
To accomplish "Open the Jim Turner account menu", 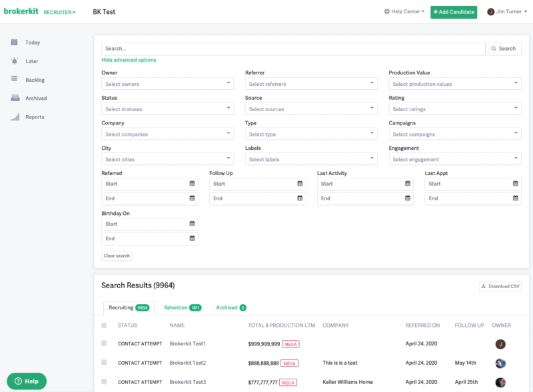I will pos(507,12).
